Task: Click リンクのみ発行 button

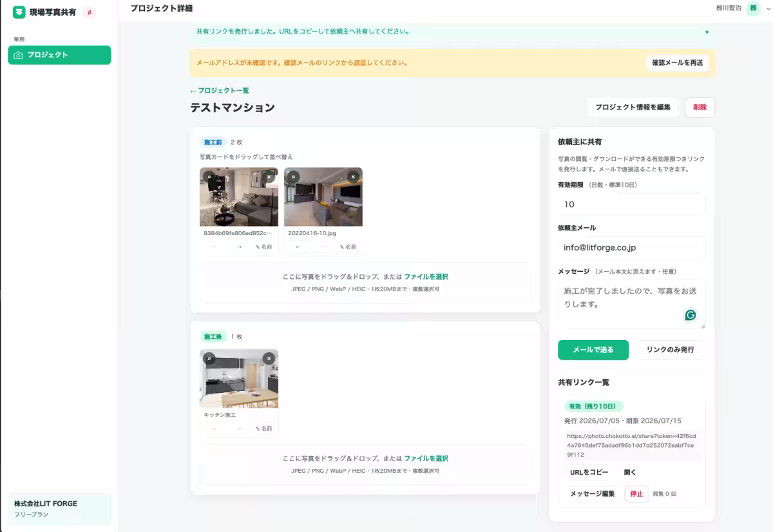Action: [670, 350]
